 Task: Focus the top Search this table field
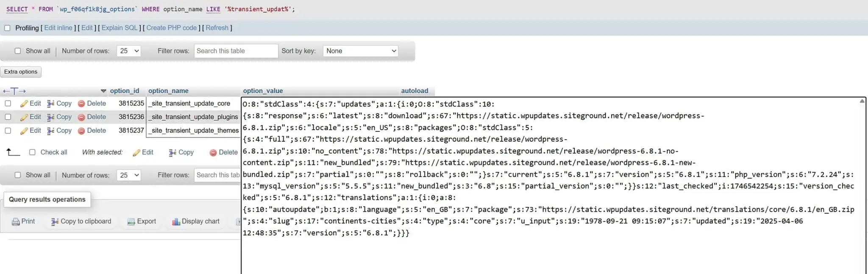coord(236,51)
